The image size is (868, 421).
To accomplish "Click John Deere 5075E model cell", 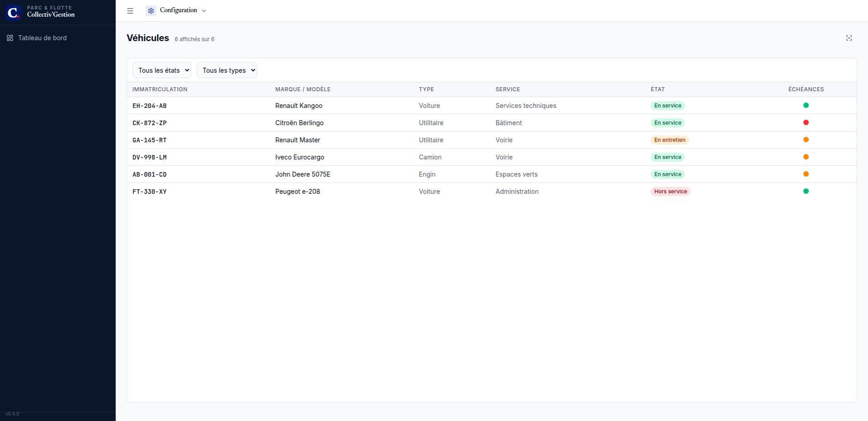I will (303, 174).
